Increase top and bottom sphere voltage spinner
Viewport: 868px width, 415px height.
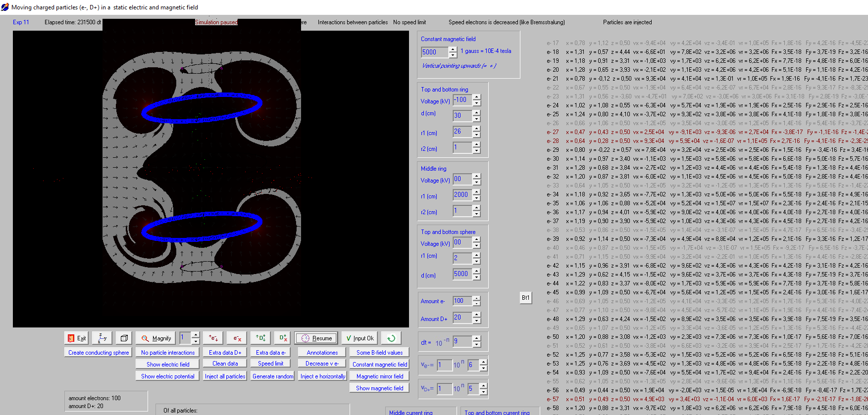pyautogui.click(x=476, y=239)
